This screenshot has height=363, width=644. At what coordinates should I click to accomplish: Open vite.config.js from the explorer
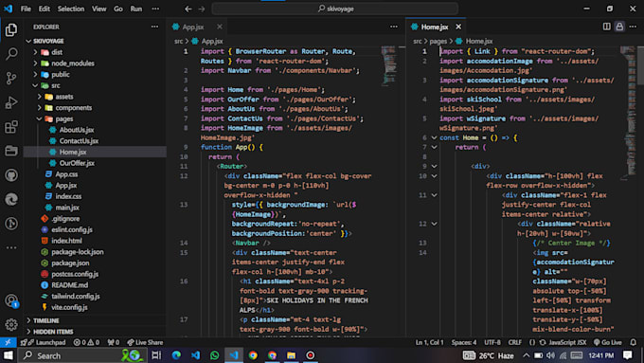click(x=96, y=307)
